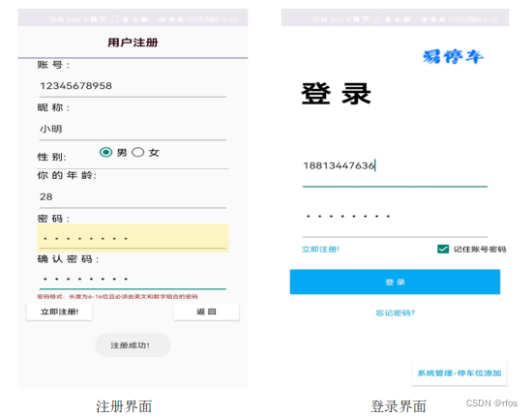Select the 男 radio button

coord(105,152)
